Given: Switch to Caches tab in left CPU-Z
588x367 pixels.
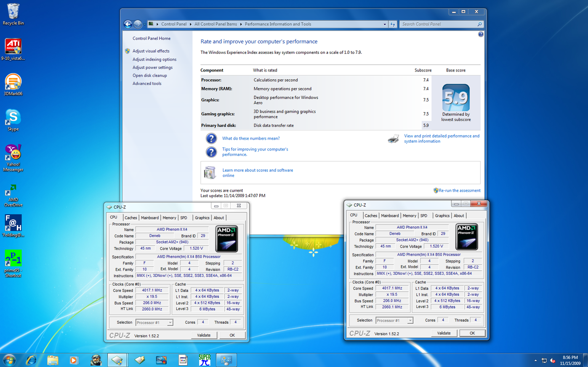Looking at the screenshot, I should [x=130, y=218].
